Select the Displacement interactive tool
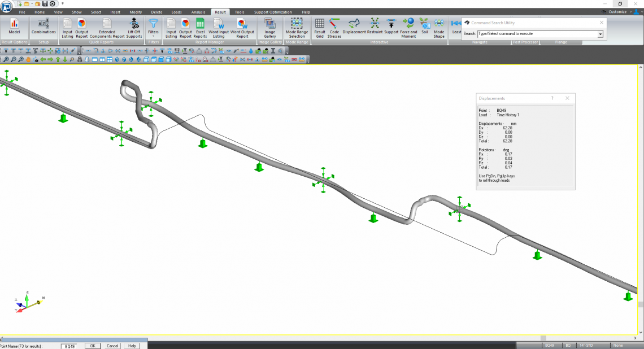Viewport: 644px width, 349px height. [354, 27]
